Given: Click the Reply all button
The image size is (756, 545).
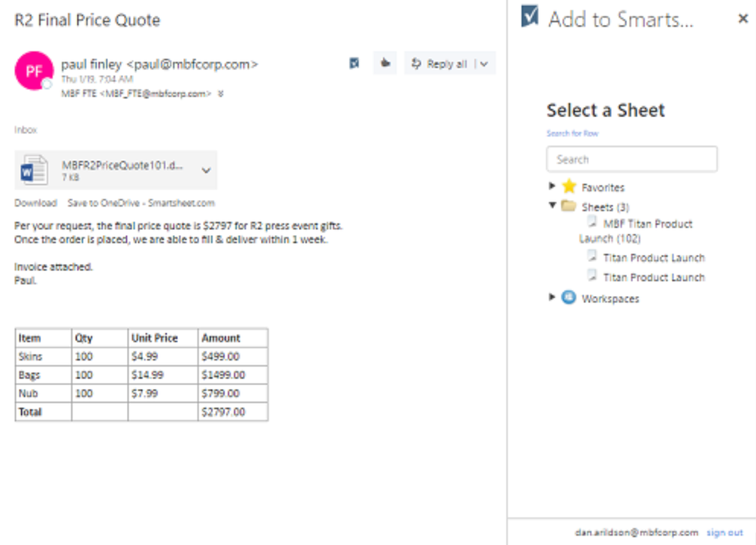Looking at the screenshot, I should point(439,64).
